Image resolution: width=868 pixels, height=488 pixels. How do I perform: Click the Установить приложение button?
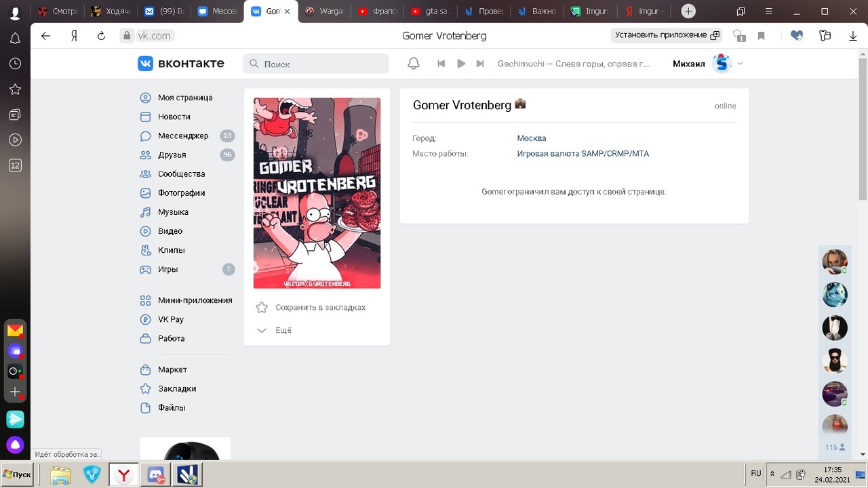coord(666,35)
